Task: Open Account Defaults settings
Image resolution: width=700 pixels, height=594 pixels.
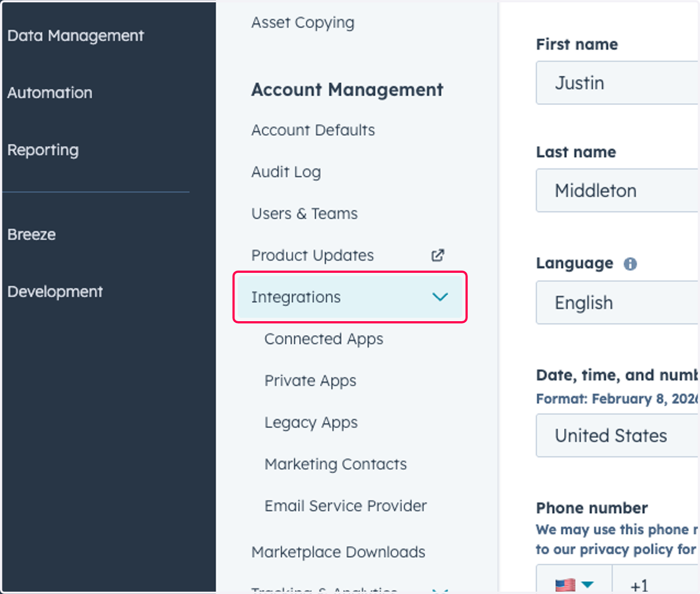Action: coord(313,130)
